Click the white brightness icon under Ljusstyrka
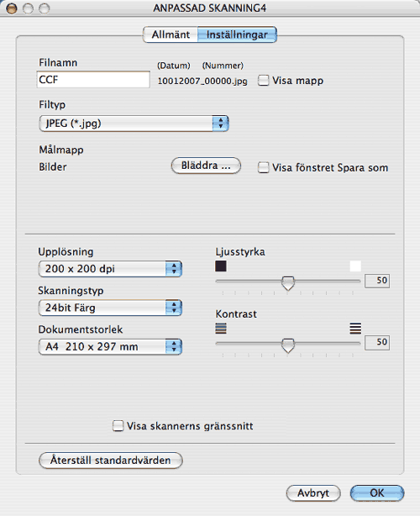The width and height of the screenshot is (420, 516). pyautogui.click(x=355, y=266)
